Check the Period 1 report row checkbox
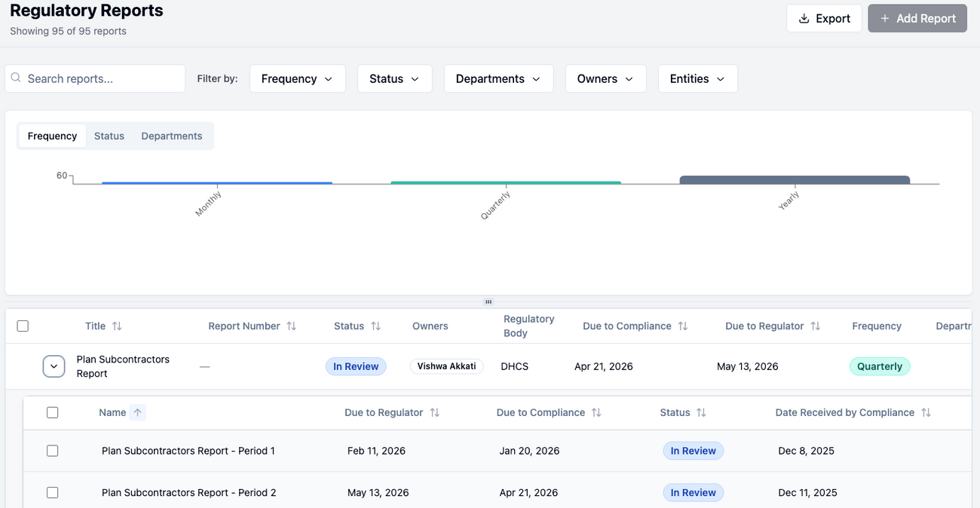This screenshot has height=508, width=980. (53, 451)
